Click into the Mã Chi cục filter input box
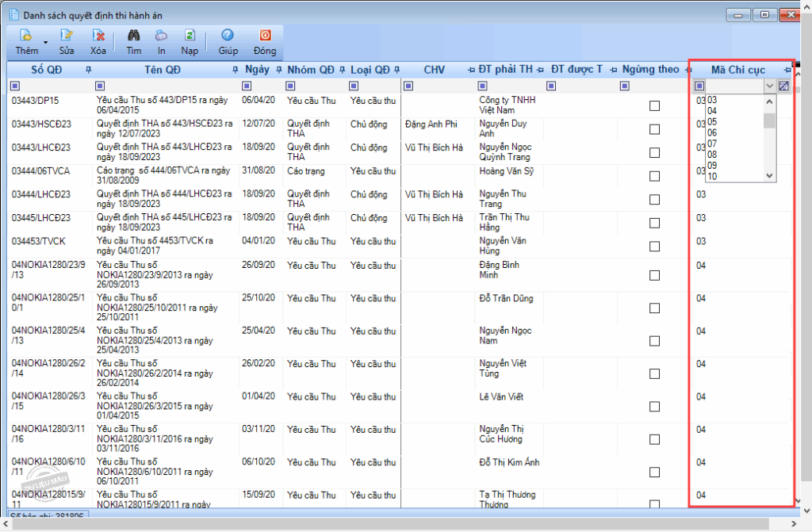Screen dimensions: 812x532 click(x=734, y=86)
